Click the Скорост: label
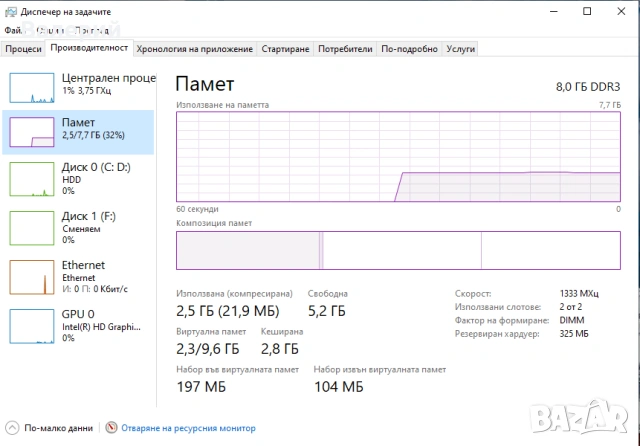The height and width of the screenshot is (446, 640). pyautogui.click(x=473, y=294)
